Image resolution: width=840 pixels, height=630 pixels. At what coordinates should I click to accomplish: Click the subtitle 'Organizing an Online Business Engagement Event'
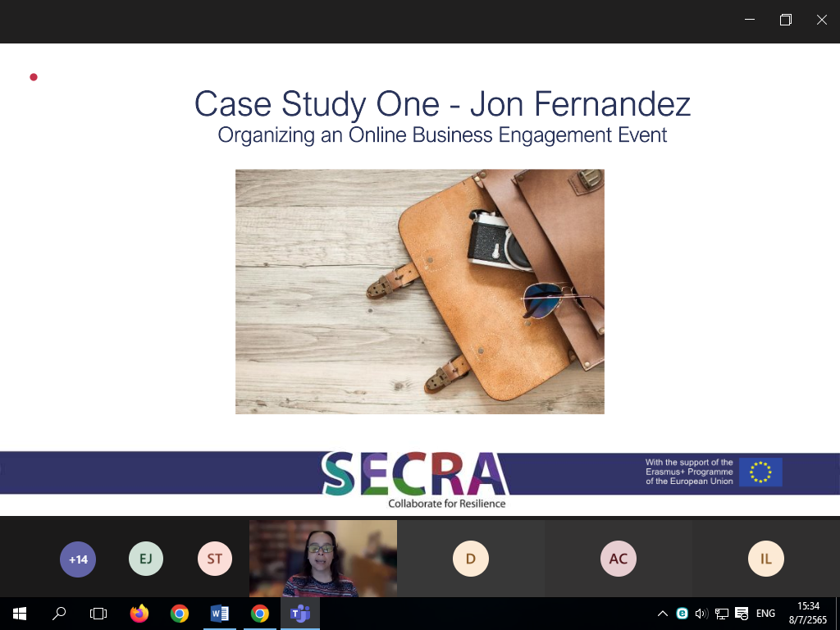pos(442,135)
